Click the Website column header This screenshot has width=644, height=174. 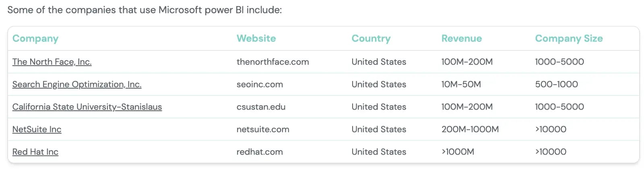tap(256, 38)
